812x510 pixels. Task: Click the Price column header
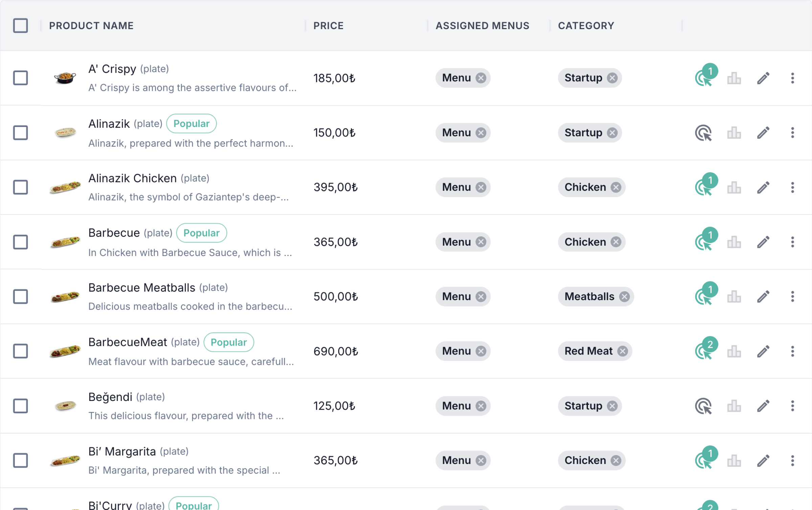coord(328,26)
